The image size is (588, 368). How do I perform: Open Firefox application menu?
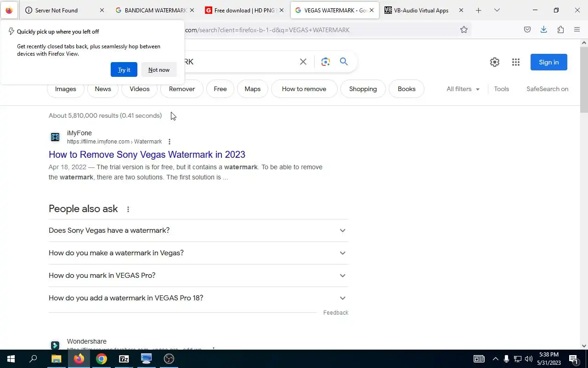click(x=577, y=30)
